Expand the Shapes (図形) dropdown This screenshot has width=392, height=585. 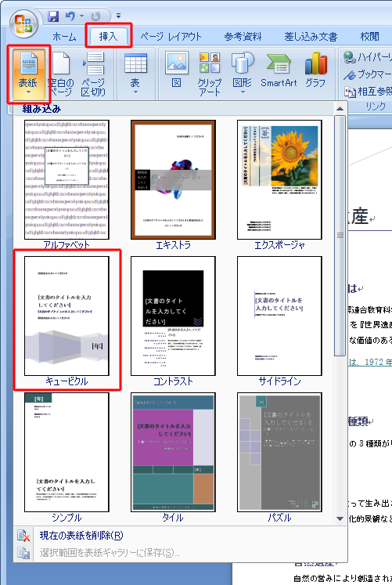(243, 74)
